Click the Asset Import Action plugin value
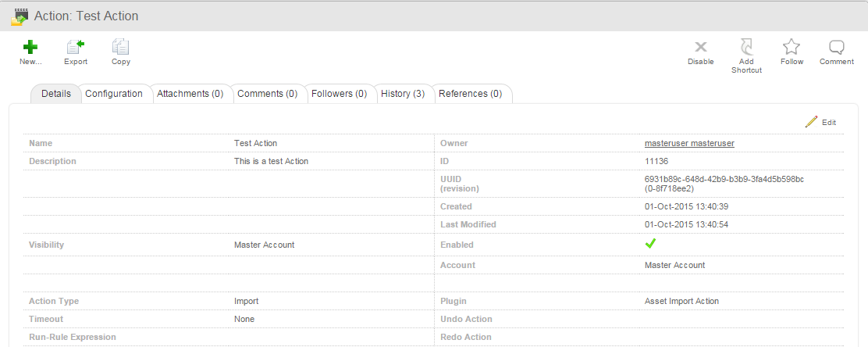Screen dimensions: 868x347 (x=681, y=301)
